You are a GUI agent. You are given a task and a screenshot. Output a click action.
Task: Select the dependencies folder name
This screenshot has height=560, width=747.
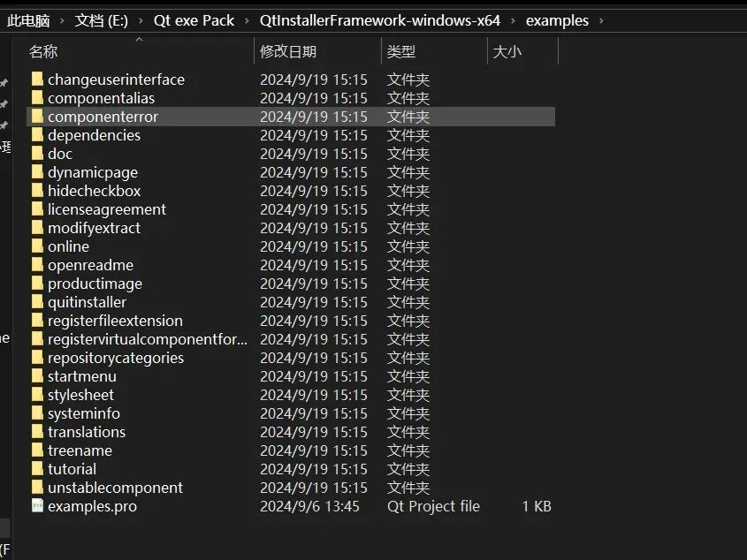pyautogui.click(x=95, y=135)
